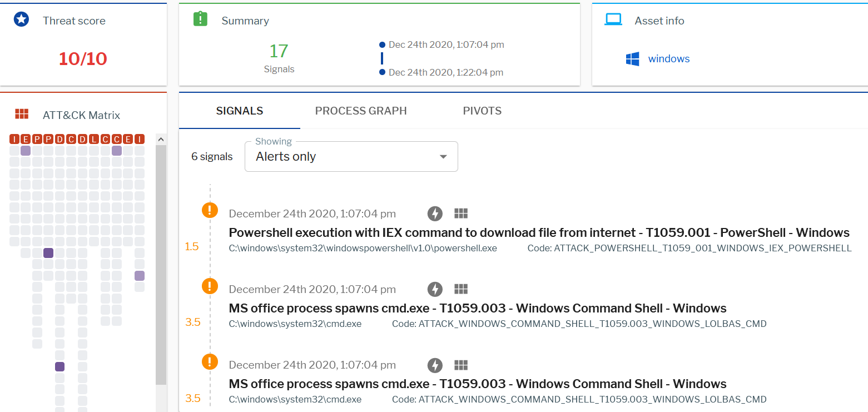This screenshot has width=868, height=412.
Task: Click the Threat score star icon
Action: tap(21, 20)
